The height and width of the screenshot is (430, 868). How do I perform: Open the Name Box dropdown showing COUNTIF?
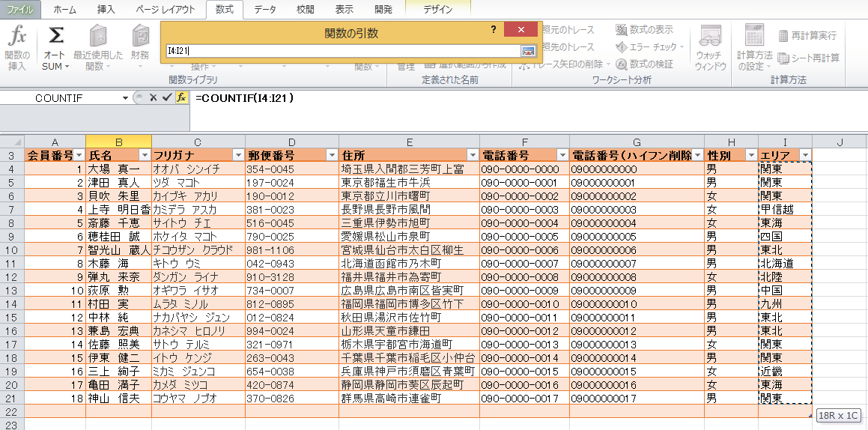[126, 98]
